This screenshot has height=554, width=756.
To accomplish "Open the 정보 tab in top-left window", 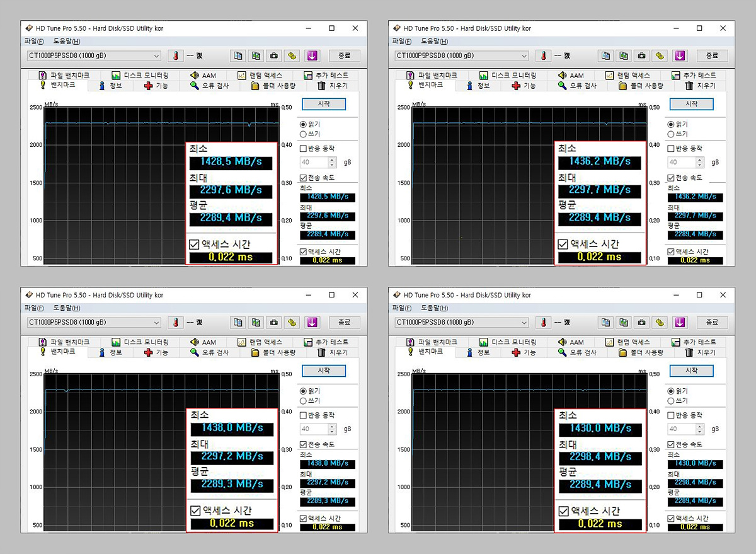I will [x=110, y=86].
